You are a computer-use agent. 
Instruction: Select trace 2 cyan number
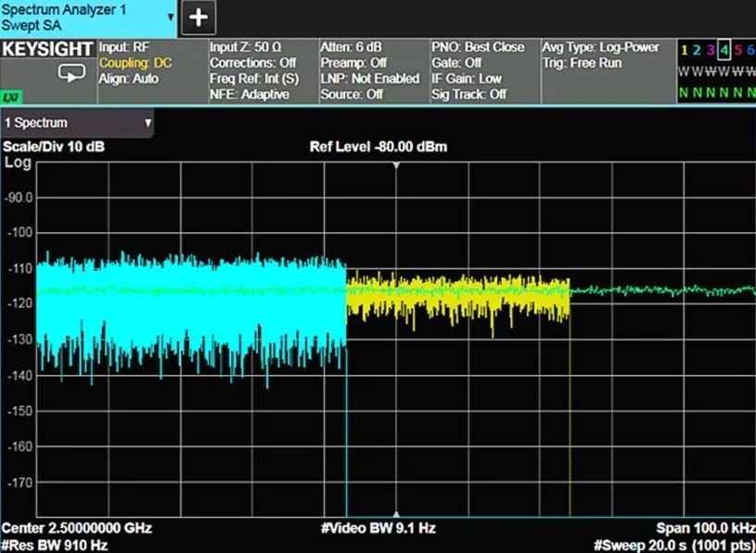point(697,50)
